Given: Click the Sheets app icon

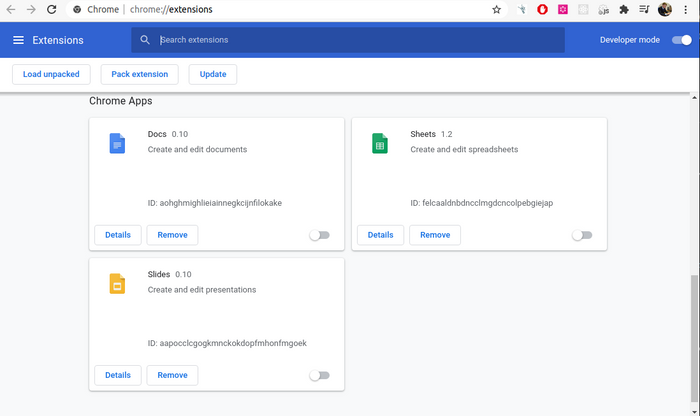Looking at the screenshot, I should coord(380,143).
